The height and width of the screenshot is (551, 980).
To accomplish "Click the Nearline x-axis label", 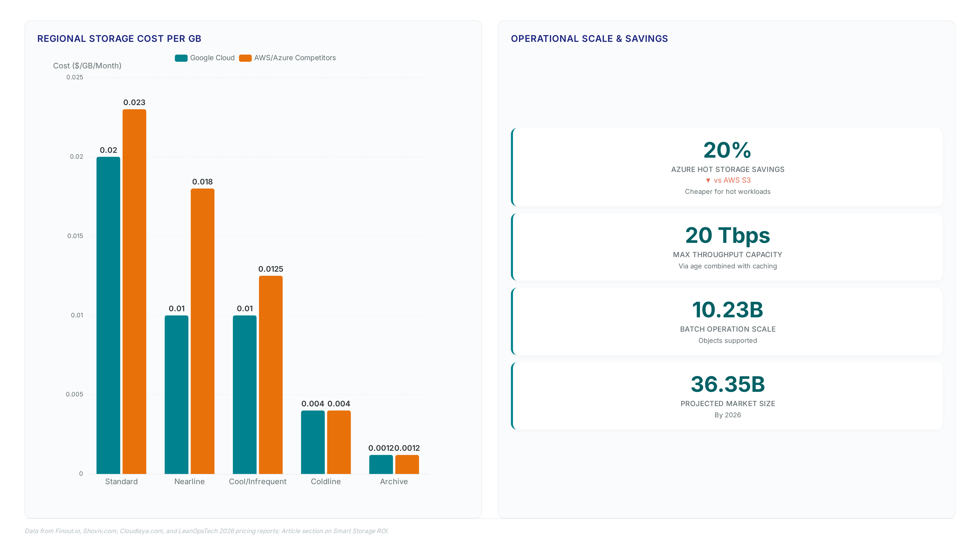I will 189,481.
